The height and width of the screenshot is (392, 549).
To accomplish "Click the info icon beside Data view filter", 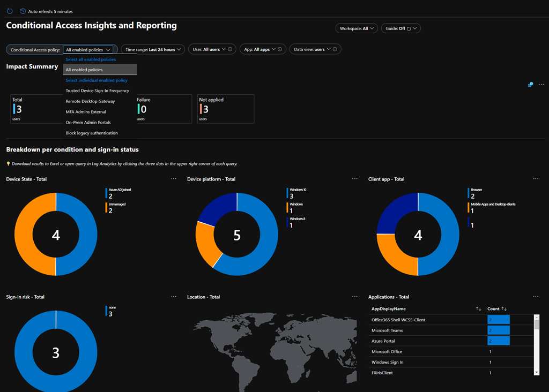I will point(335,49).
